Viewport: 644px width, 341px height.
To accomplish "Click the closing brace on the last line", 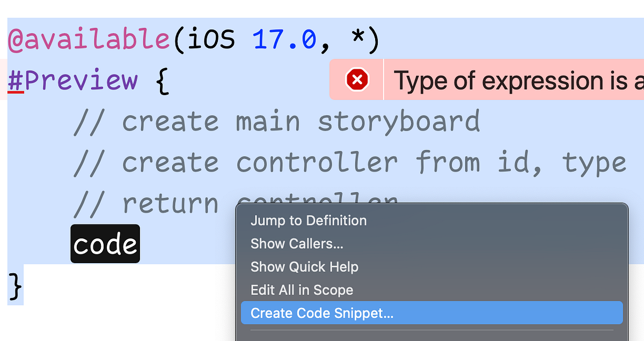I will pyautogui.click(x=13, y=286).
